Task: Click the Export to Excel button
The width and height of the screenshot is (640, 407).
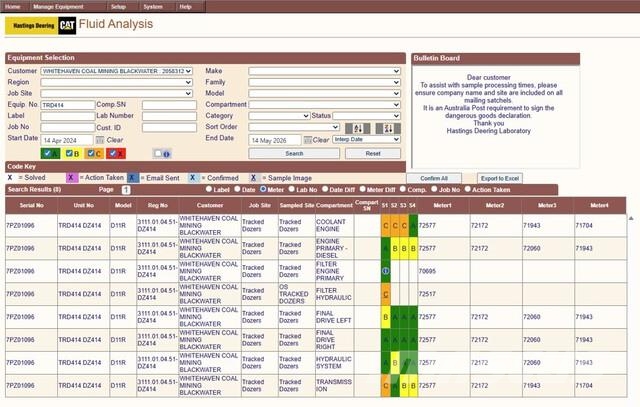Action: point(500,178)
